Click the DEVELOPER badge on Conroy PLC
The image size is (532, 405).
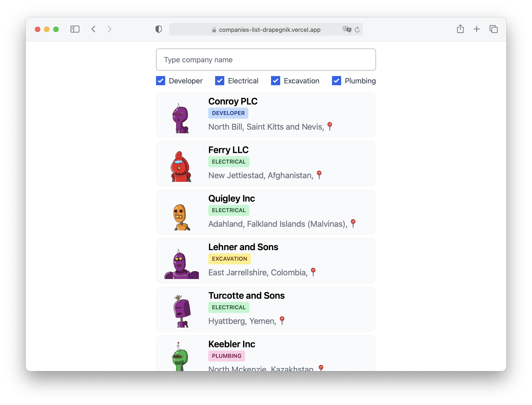tap(228, 113)
